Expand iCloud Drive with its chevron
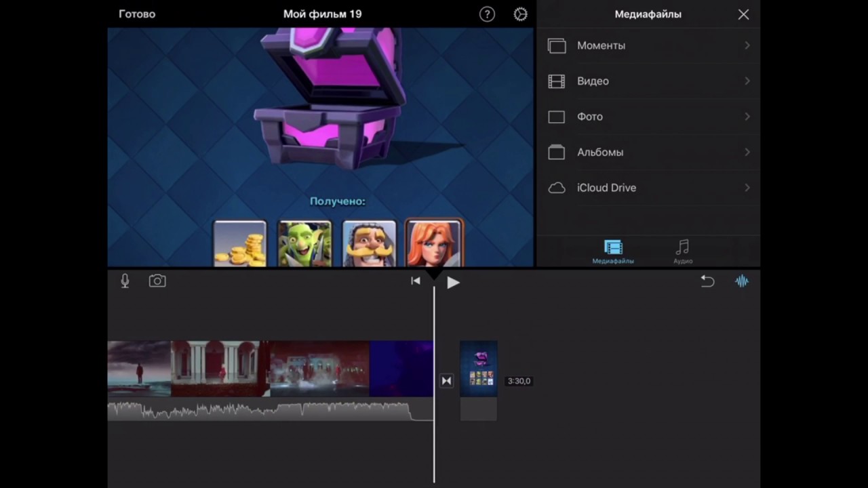This screenshot has height=488, width=868. 747,188
